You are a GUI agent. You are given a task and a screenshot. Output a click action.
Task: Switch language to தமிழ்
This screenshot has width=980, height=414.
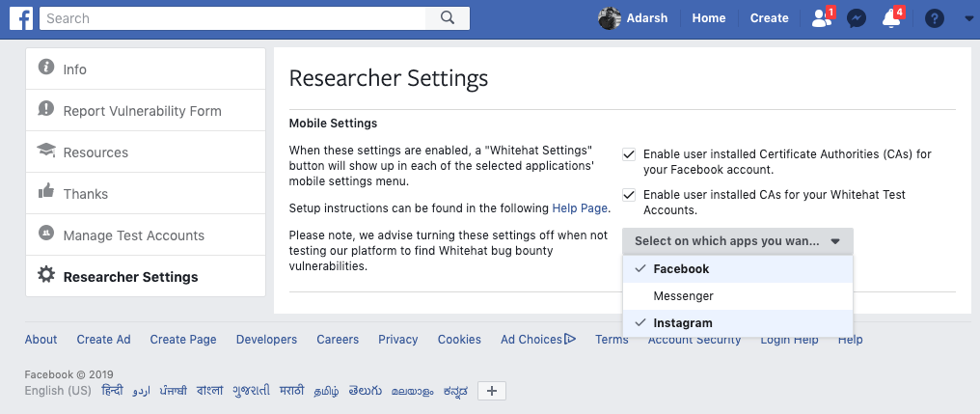point(326,392)
